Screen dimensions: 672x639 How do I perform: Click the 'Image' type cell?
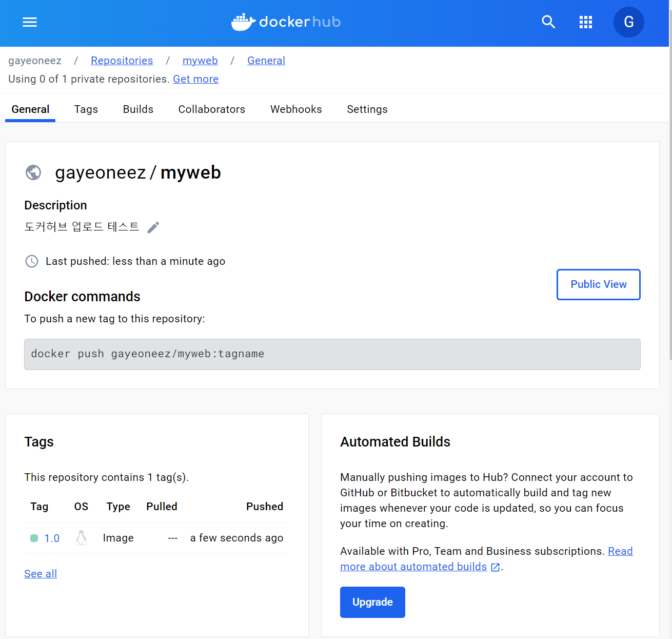[118, 538]
